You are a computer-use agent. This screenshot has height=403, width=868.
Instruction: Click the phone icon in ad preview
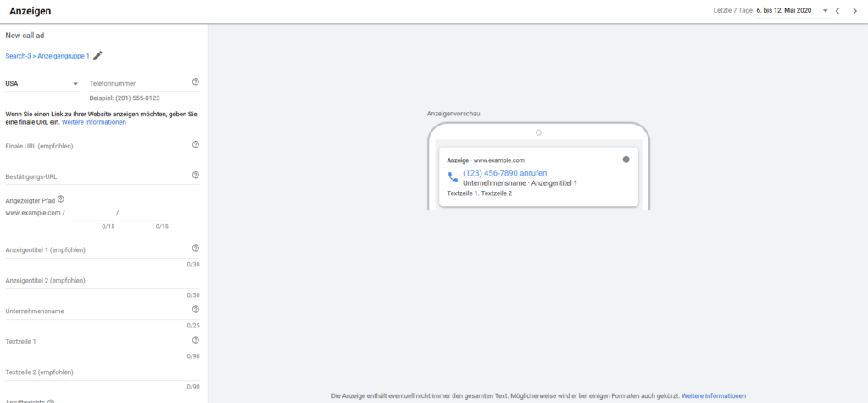pos(453,177)
